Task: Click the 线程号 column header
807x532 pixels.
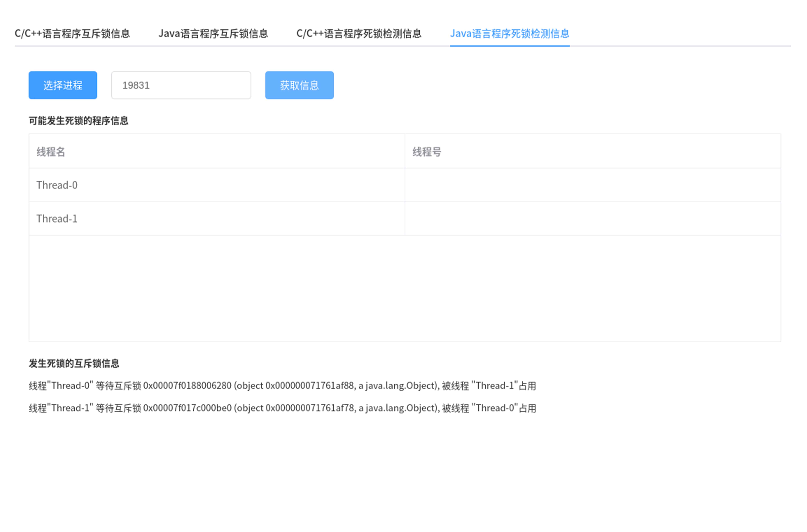Action: click(593, 151)
